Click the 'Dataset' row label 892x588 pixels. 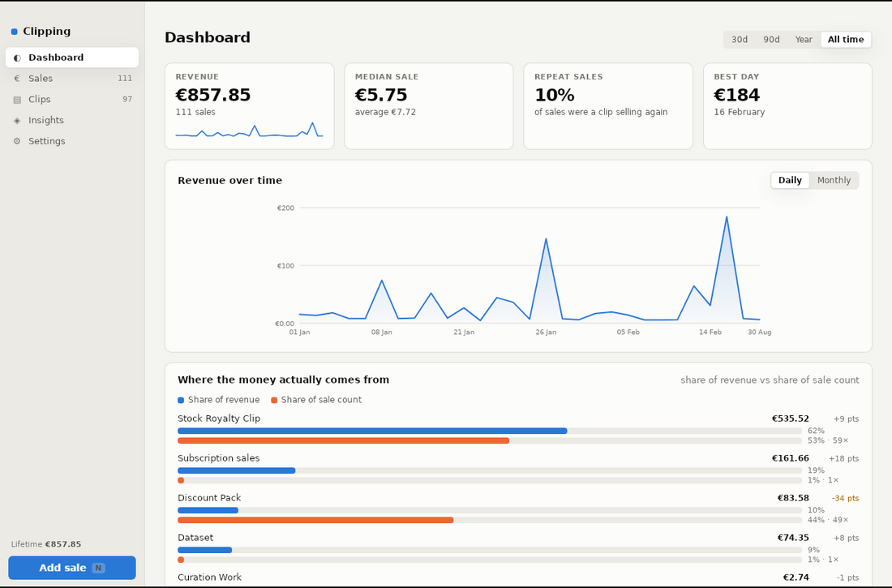click(195, 538)
